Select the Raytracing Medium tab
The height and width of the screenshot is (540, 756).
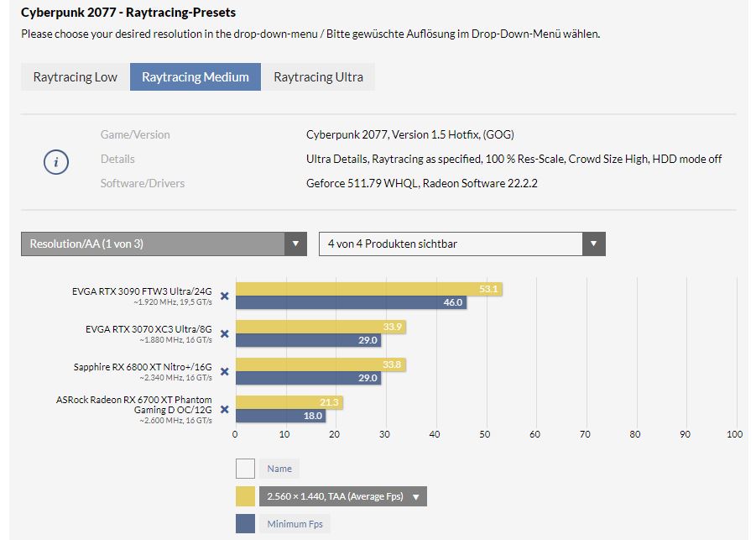[x=196, y=76]
